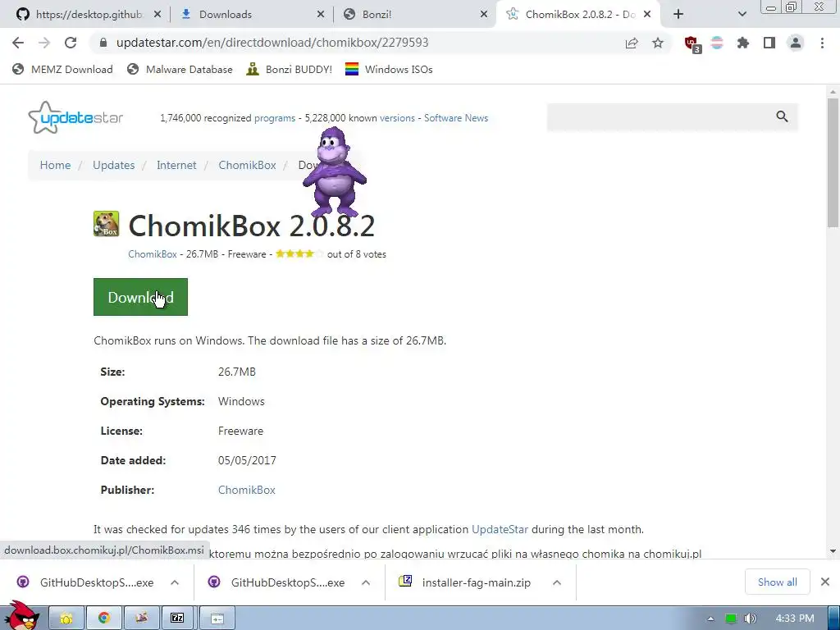Click the page vertical scrollbar thumb
840x630 pixels.
(x=833, y=163)
